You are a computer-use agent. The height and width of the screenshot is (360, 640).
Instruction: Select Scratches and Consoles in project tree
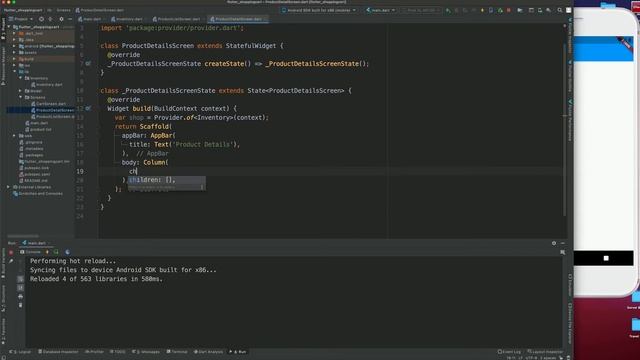point(38,193)
